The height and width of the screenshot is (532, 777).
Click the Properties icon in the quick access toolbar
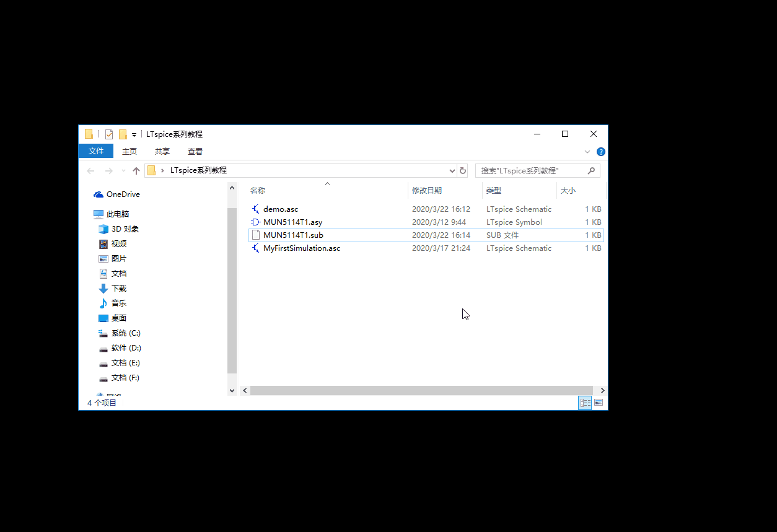[x=109, y=134]
